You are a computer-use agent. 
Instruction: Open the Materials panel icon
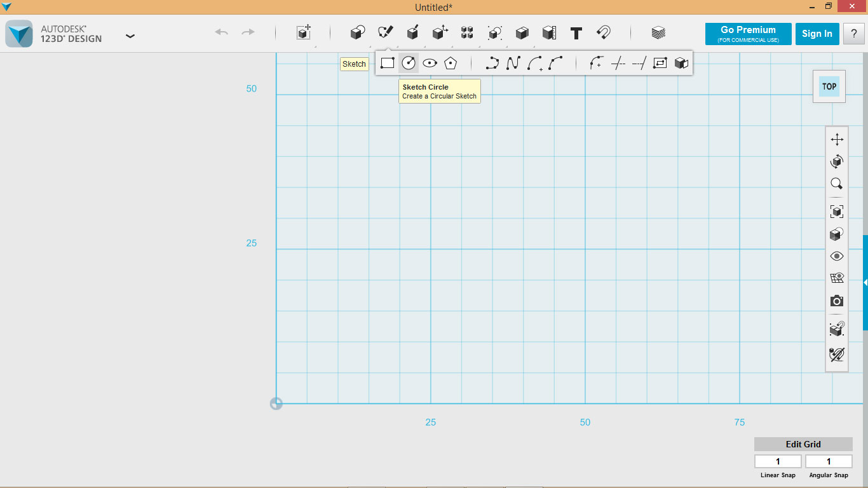[658, 32]
